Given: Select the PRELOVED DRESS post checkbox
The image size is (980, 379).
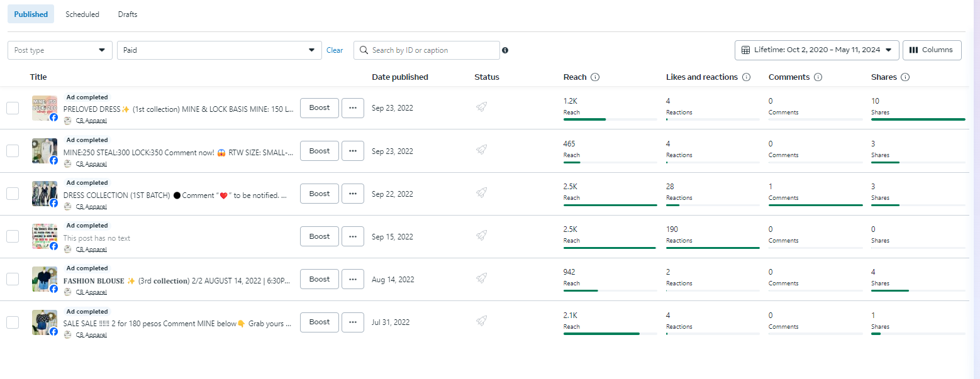Looking at the screenshot, I should pos(13,108).
